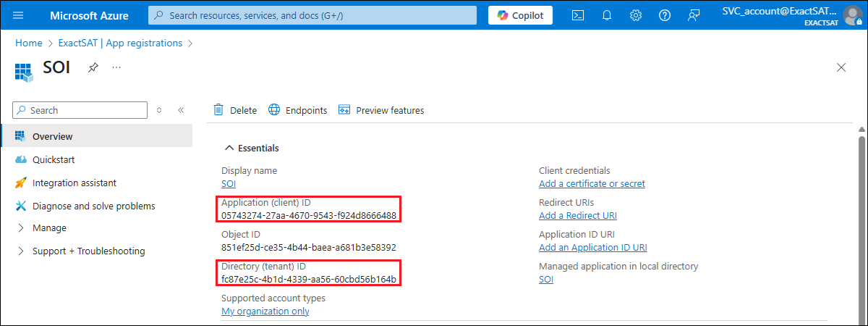Expand the Manage menu group
The image size is (868, 326).
point(49,228)
